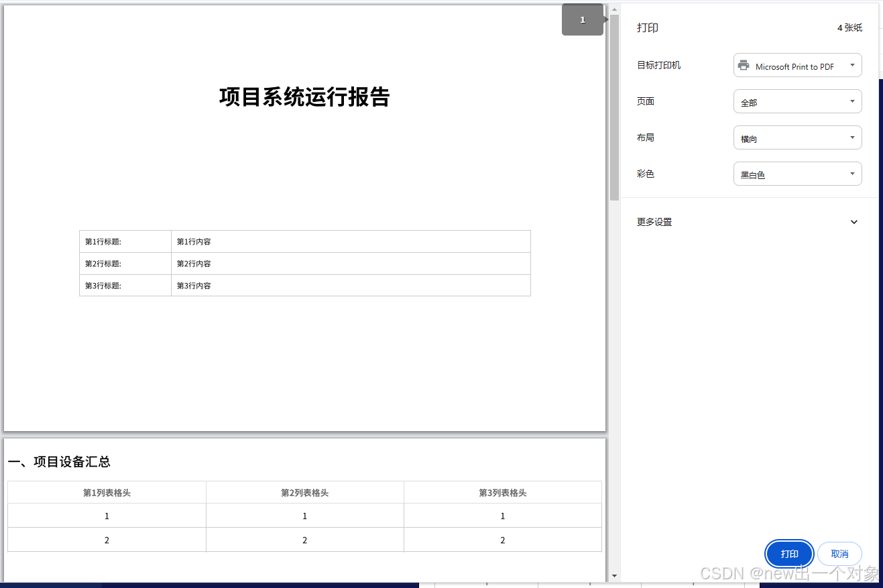Open the 页面 pages dropdown showing 全部
The width and height of the screenshot is (883, 588).
tap(797, 101)
